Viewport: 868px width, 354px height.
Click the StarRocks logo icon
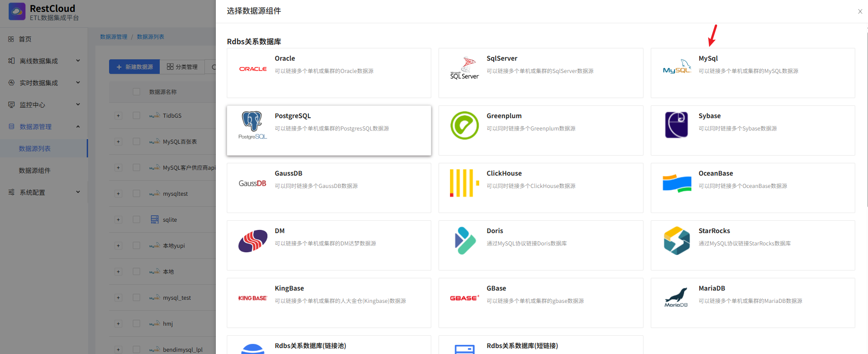click(x=677, y=240)
